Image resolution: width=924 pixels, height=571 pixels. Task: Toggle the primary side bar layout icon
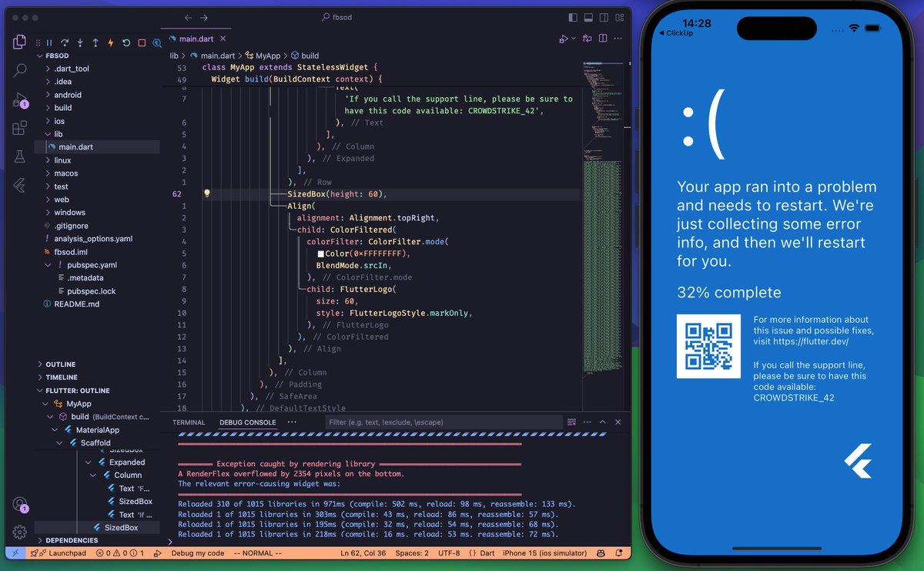click(572, 17)
